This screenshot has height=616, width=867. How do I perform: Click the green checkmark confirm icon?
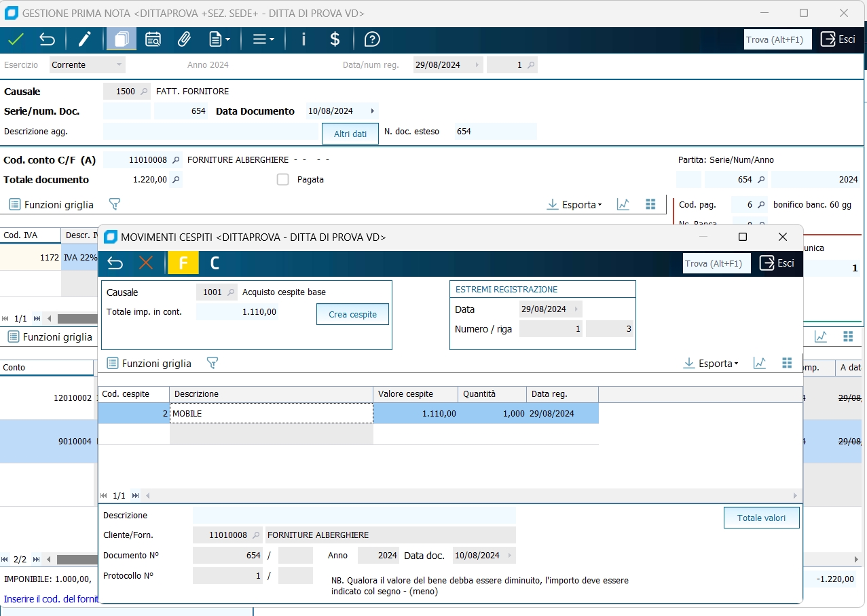point(16,39)
